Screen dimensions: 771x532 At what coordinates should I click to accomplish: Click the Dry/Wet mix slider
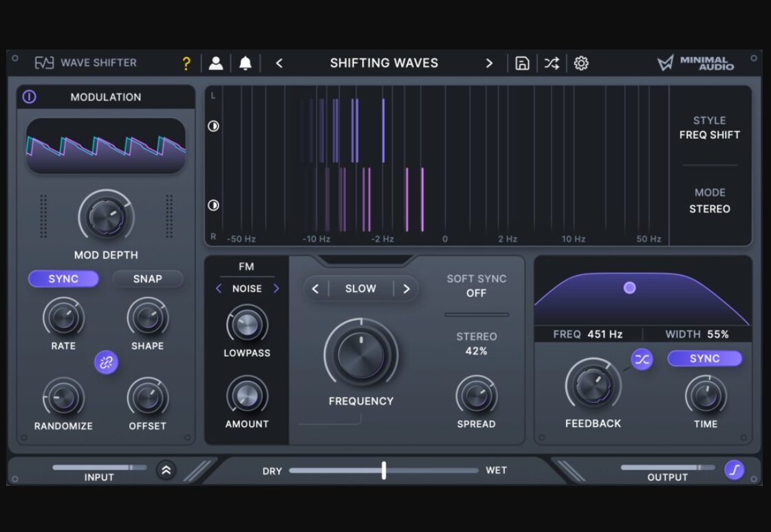383,470
